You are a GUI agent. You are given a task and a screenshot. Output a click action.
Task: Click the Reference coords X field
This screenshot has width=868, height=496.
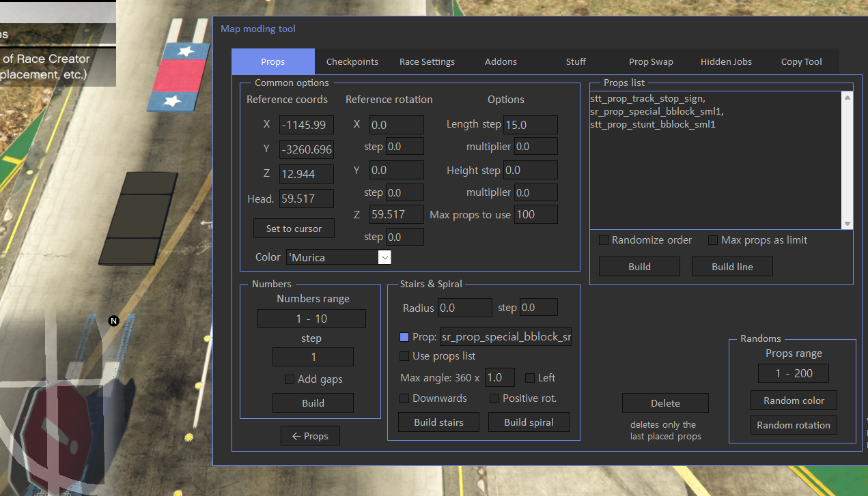click(x=307, y=125)
